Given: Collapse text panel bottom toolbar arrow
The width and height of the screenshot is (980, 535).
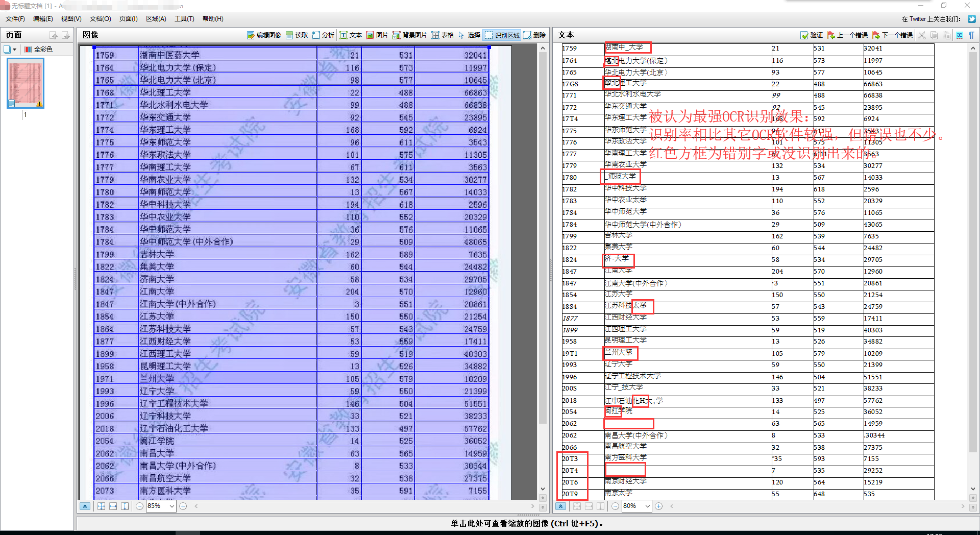Looking at the screenshot, I should [x=560, y=506].
